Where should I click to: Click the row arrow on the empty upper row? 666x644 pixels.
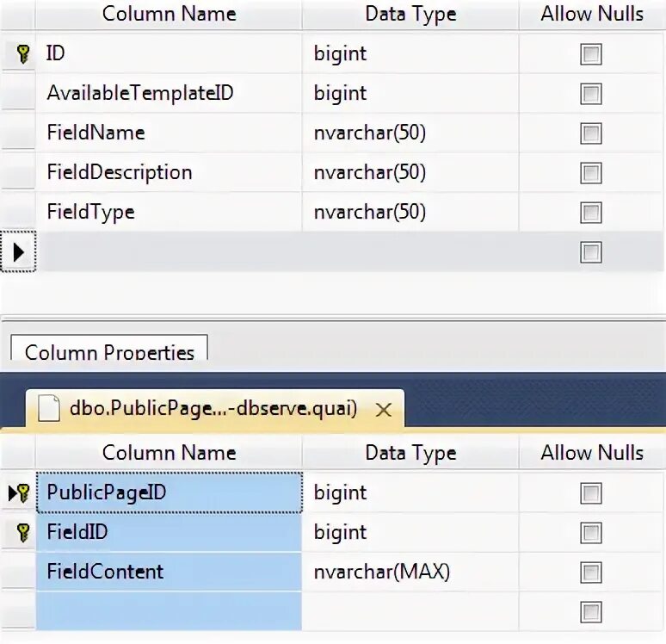(x=18, y=252)
